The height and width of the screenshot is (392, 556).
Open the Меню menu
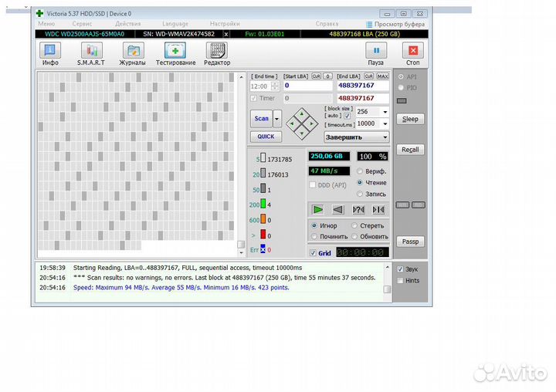46,24
